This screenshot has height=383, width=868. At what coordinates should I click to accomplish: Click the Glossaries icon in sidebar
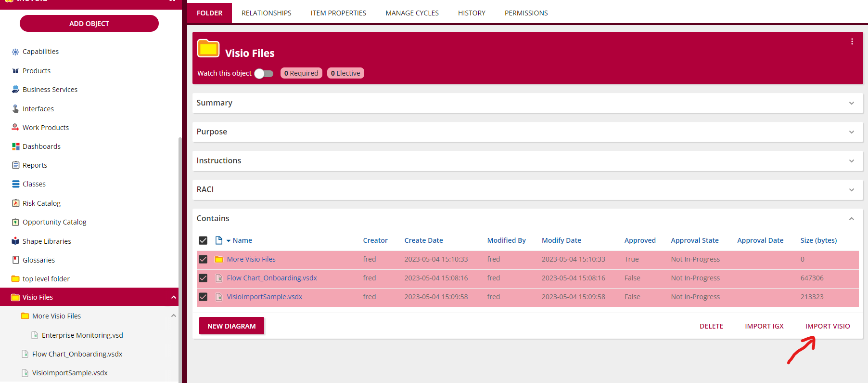pyautogui.click(x=15, y=260)
